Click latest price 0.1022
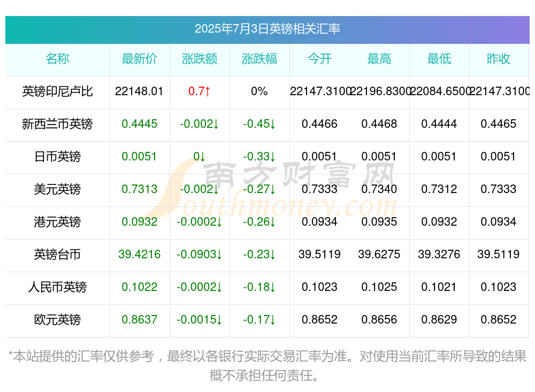Screen dimensions: 535x392 pyautogui.click(x=139, y=287)
